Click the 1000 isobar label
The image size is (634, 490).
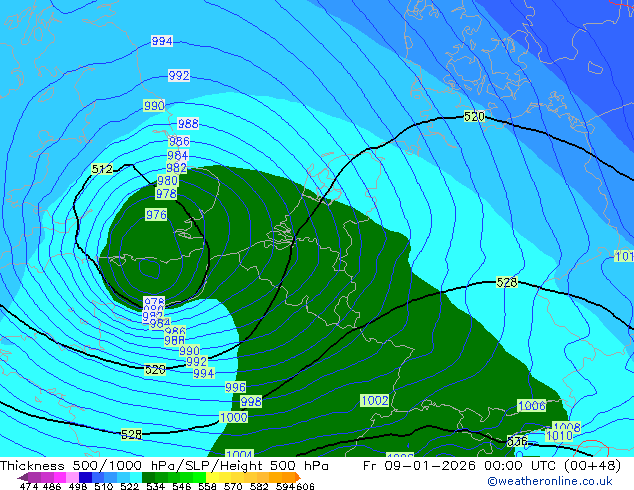coord(234,417)
